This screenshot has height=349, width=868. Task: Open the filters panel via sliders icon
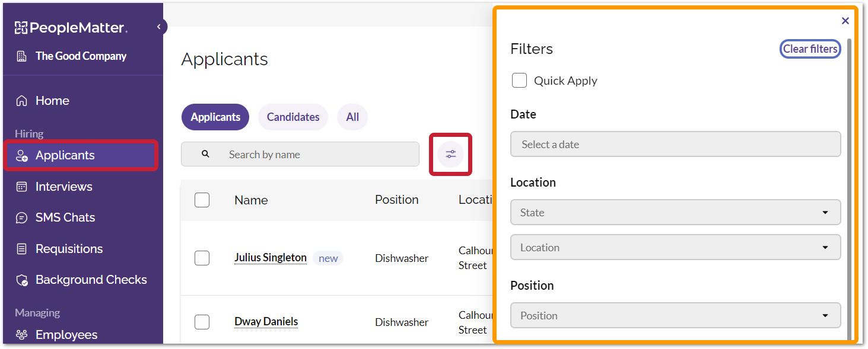450,154
